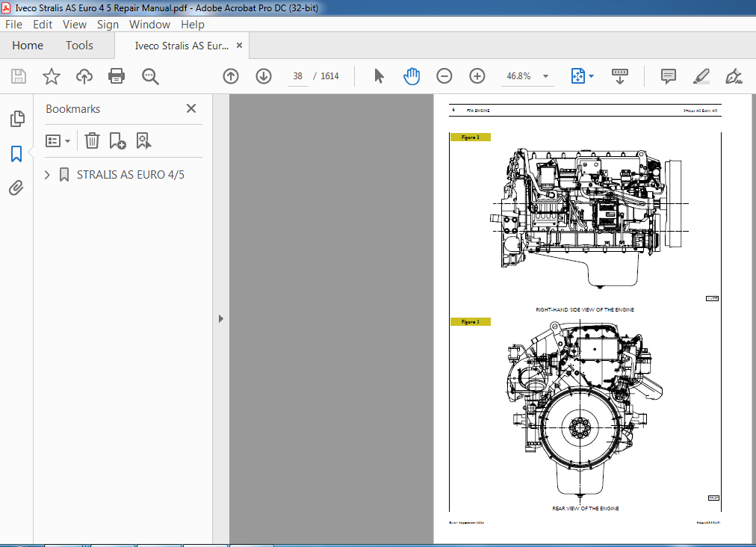Click the Save file icon
756x547 pixels.
coord(19,76)
